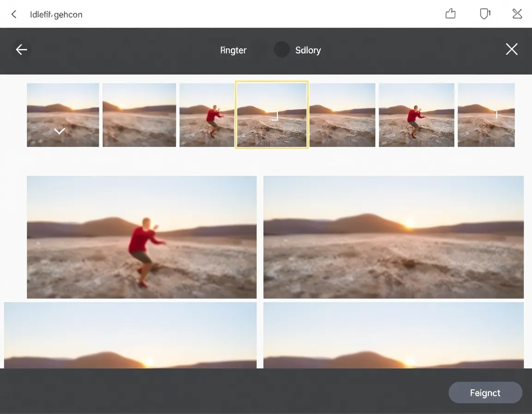Select the second sunset thumbnail in strip

(139, 115)
